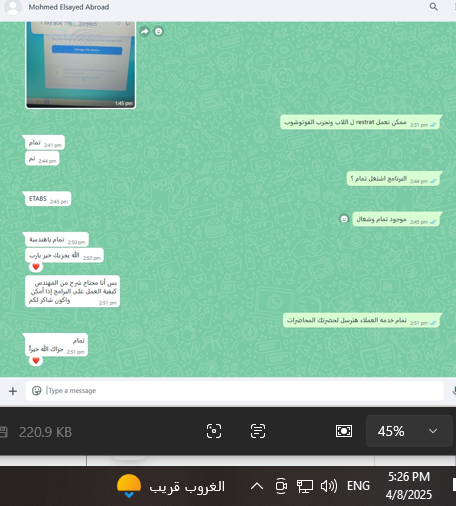
Task: Open the chat search magnifier icon
Action: [x=433, y=7]
